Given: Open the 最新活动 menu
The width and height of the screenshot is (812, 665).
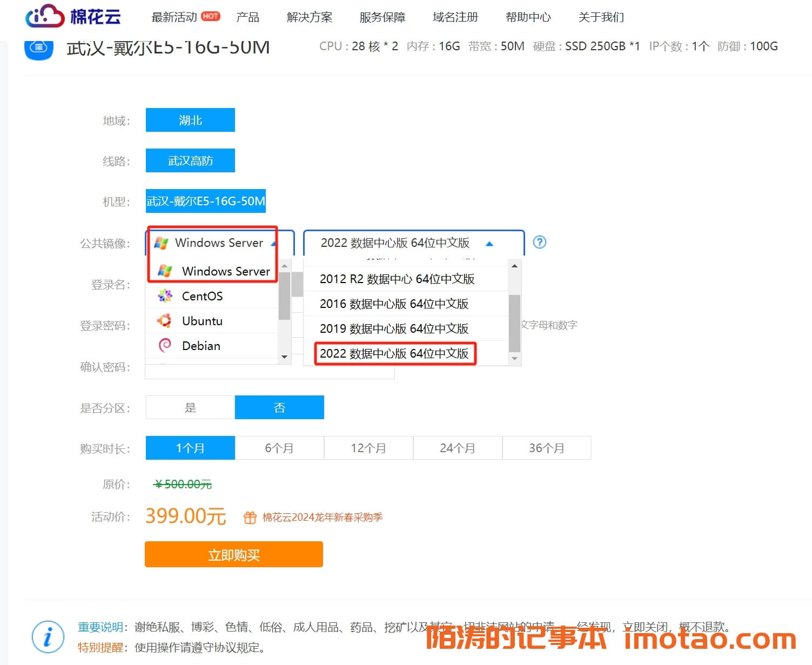Looking at the screenshot, I should (x=174, y=17).
